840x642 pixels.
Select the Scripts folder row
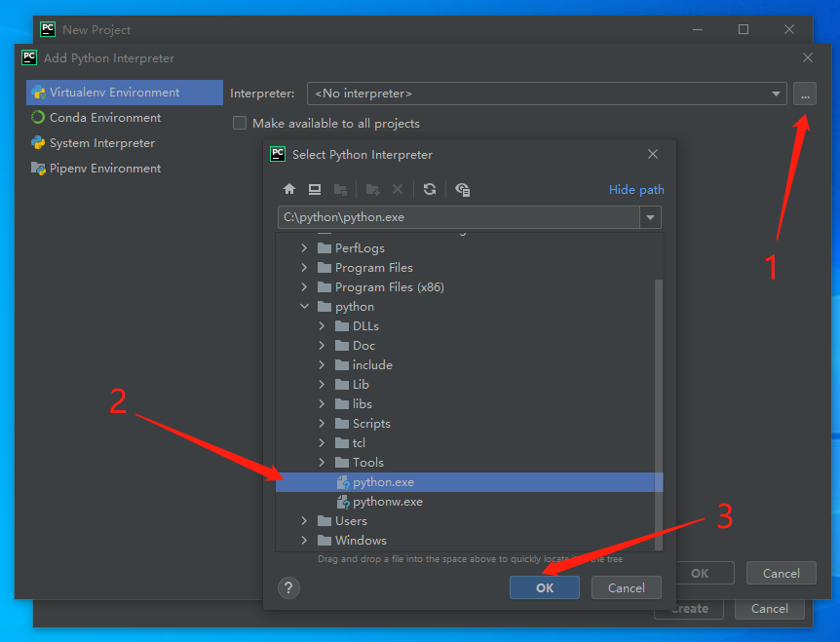470,424
